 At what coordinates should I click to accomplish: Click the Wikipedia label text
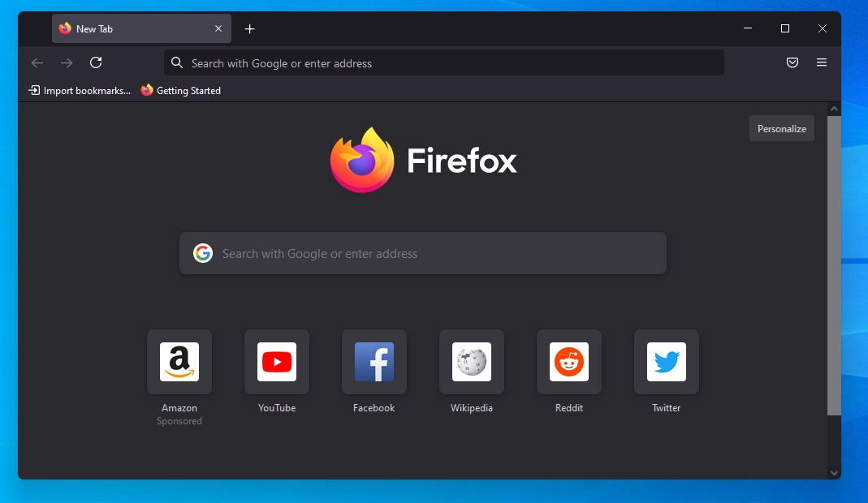tap(472, 408)
